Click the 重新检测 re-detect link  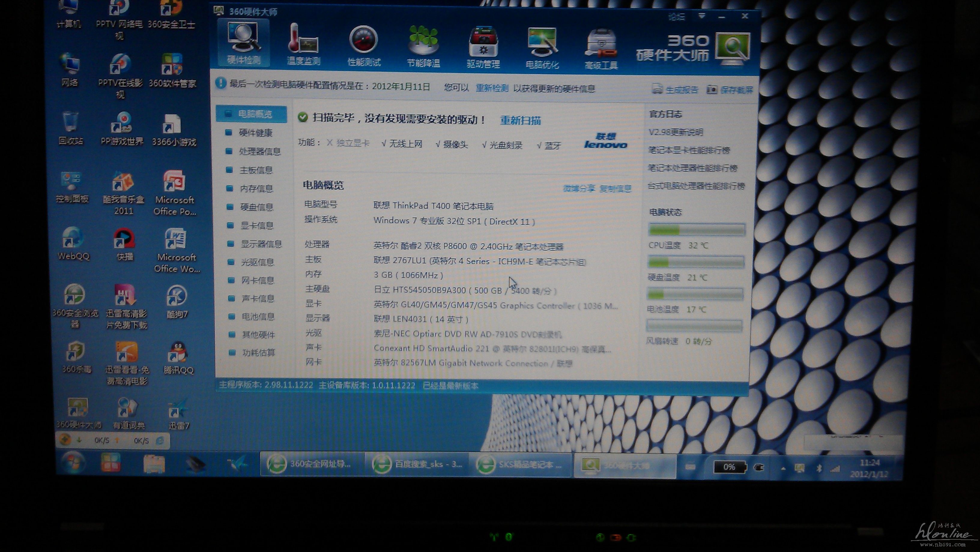pos(492,88)
